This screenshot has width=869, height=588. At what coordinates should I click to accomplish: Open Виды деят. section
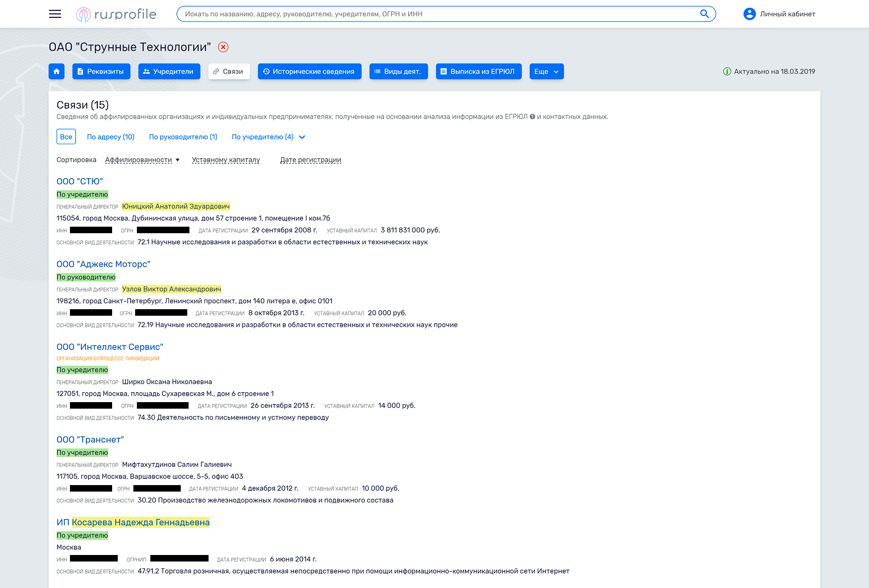click(x=398, y=71)
